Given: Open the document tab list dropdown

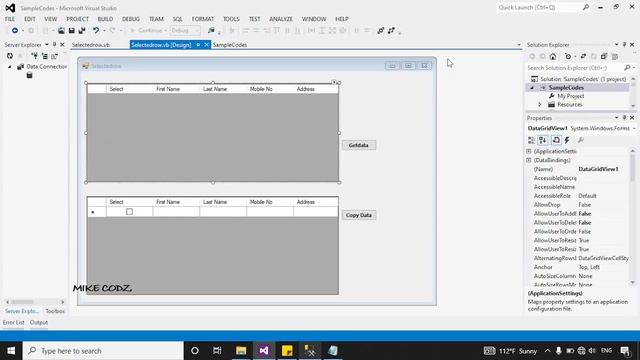Looking at the screenshot, I should click(x=519, y=45).
